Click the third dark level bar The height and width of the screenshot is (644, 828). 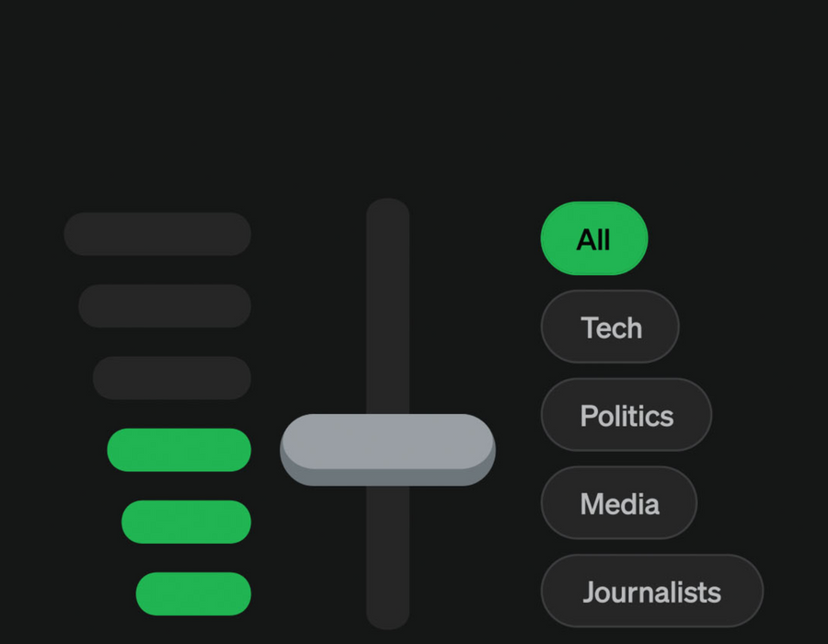pos(172,377)
